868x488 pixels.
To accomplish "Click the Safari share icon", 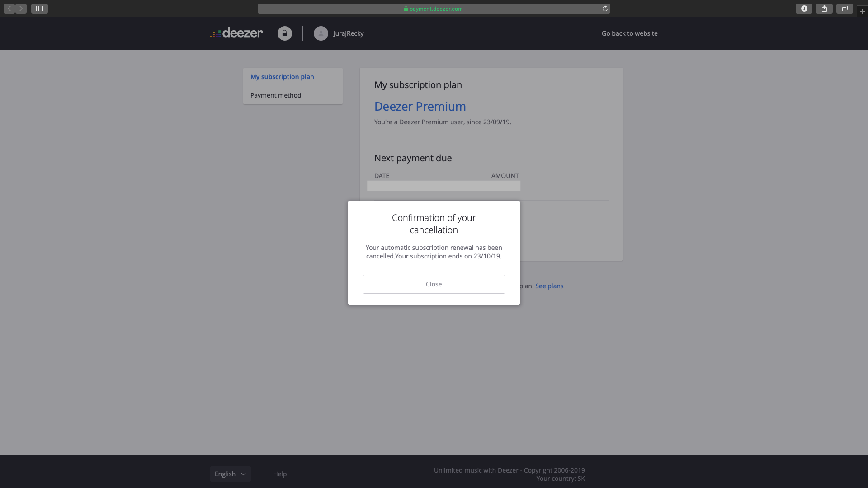I will point(824,9).
